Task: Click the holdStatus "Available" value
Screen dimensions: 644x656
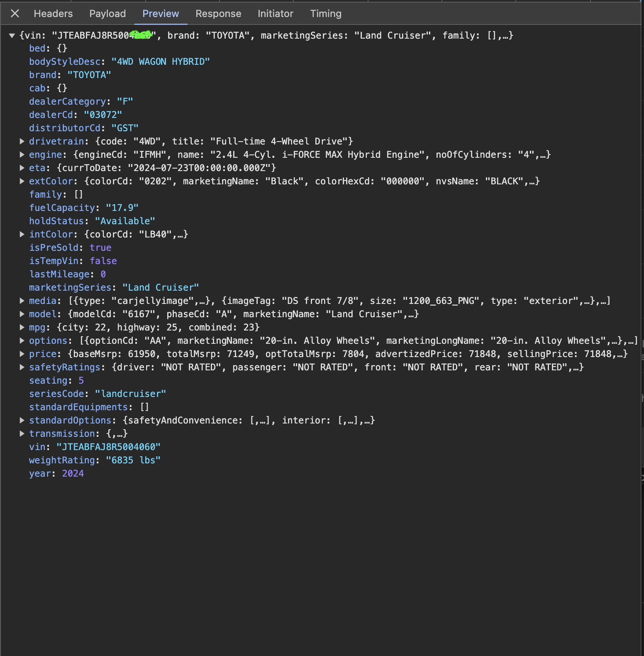Action: pyautogui.click(x=125, y=221)
